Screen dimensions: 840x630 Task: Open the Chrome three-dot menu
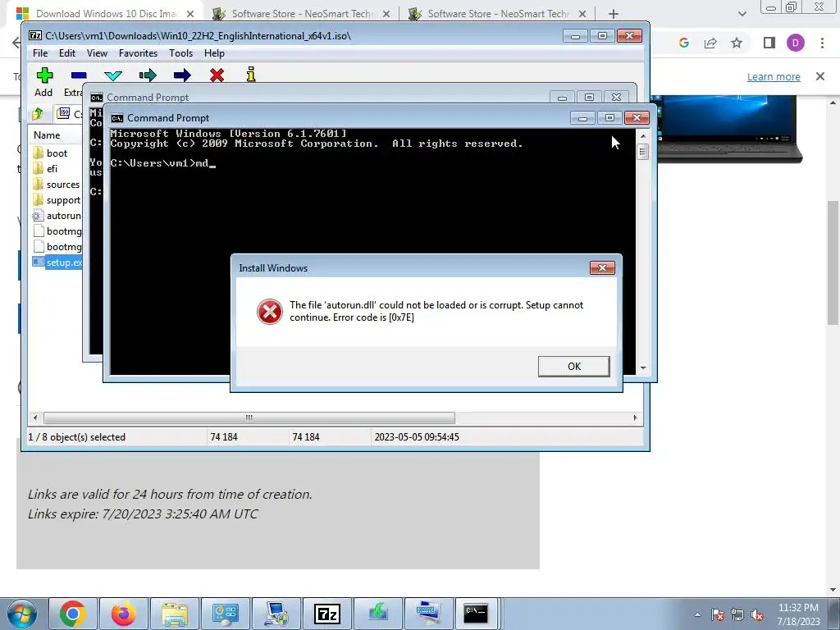[x=822, y=43]
